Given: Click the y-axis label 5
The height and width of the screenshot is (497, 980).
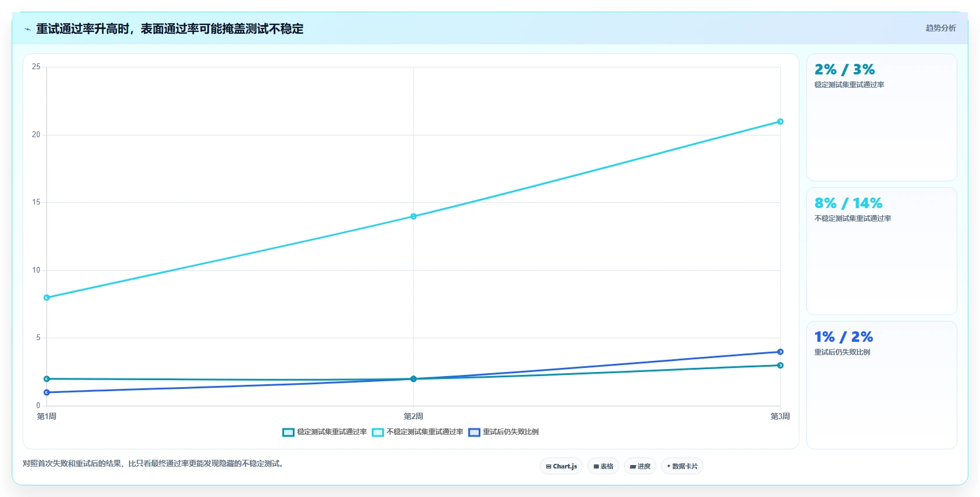Looking at the screenshot, I should pyautogui.click(x=38, y=338).
